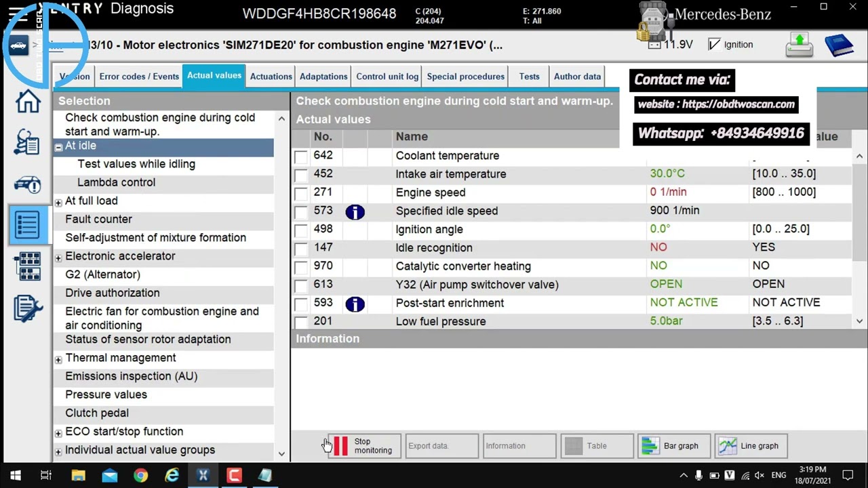Open the Home sidebar icon
The width and height of the screenshot is (868, 488).
coord(28,101)
